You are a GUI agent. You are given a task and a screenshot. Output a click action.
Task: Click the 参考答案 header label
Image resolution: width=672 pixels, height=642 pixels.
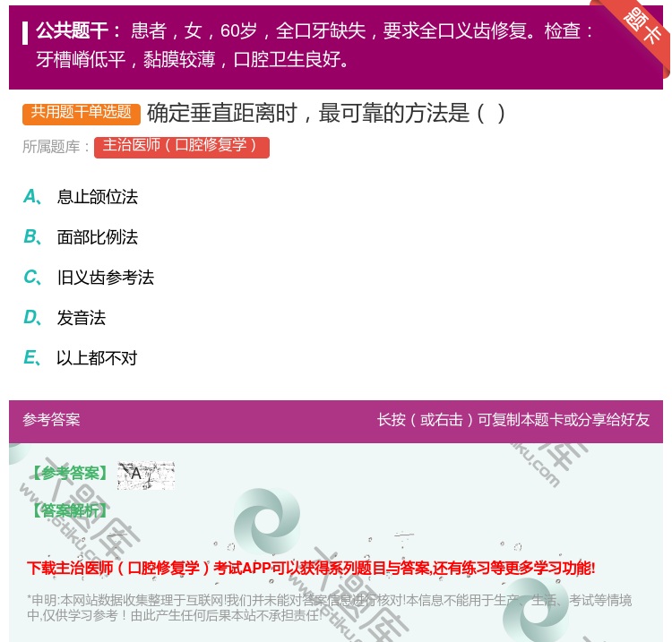51,420
